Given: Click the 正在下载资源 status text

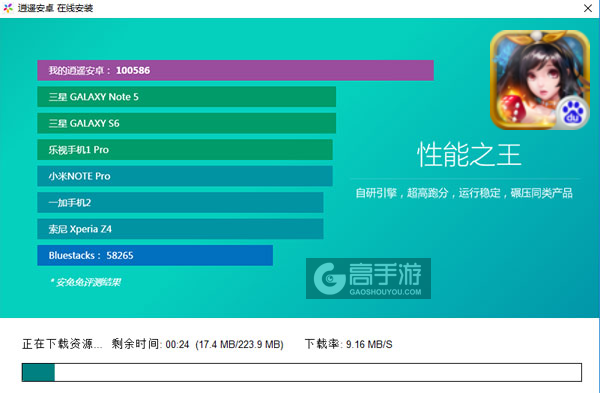Looking at the screenshot, I should pos(62,344).
